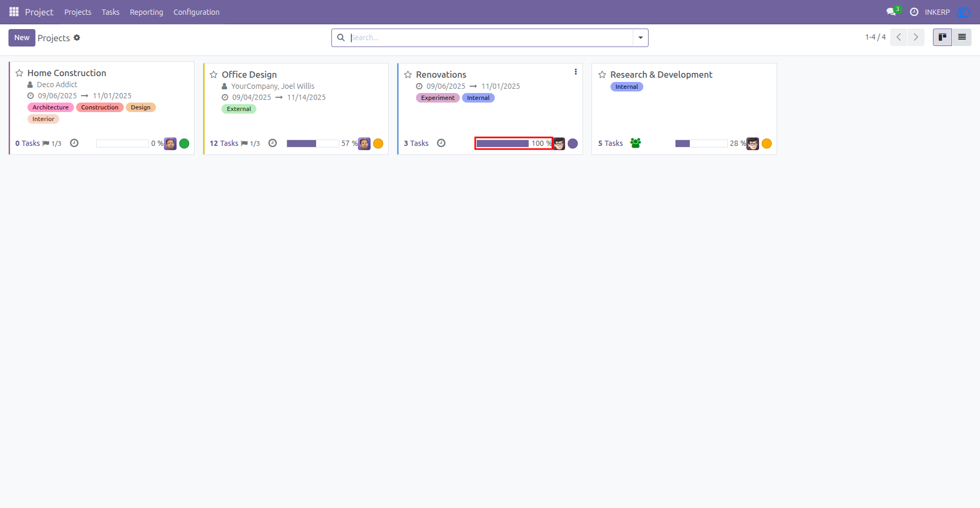Click YourCompany, Joel Willis customer name
The width and height of the screenshot is (980, 508).
[x=273, y=86]
